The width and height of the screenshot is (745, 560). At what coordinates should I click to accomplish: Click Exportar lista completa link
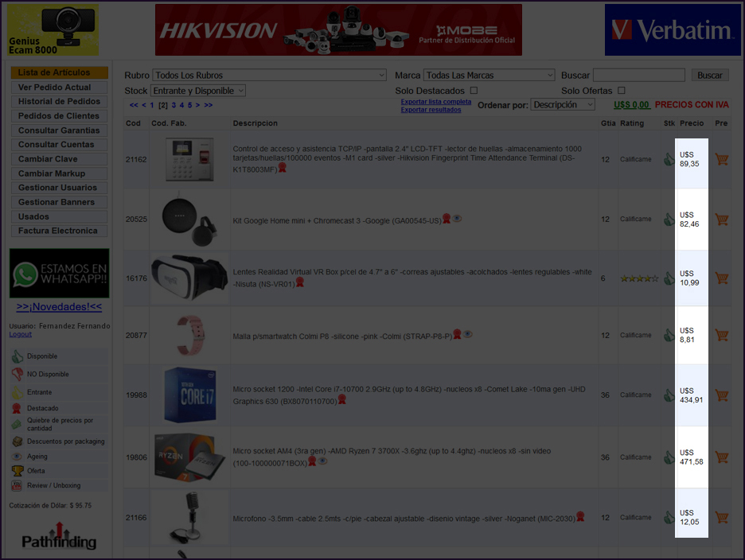(435, 102)
